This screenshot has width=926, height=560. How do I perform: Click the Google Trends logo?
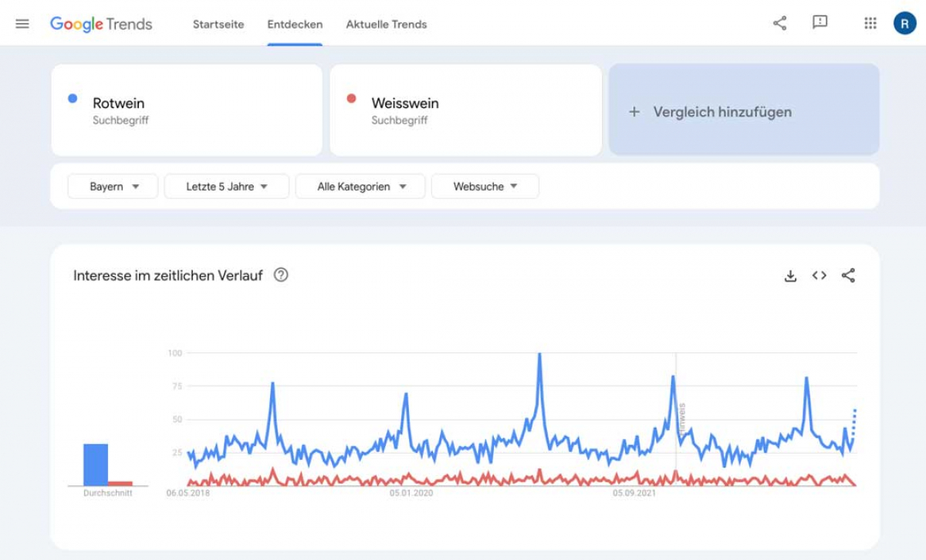click(x=101, y=24)
